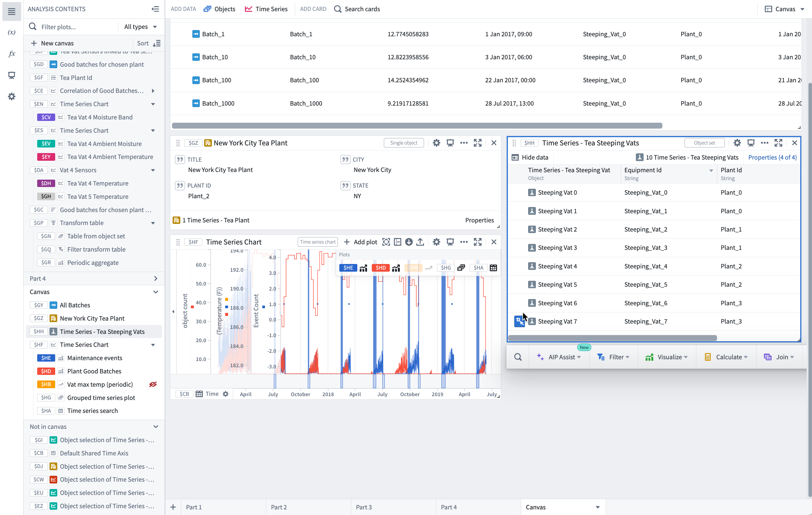Open the Time Series Chart settings gear
Image resolution: width=812 pixels, height=515 pixels.
[436, 242]
